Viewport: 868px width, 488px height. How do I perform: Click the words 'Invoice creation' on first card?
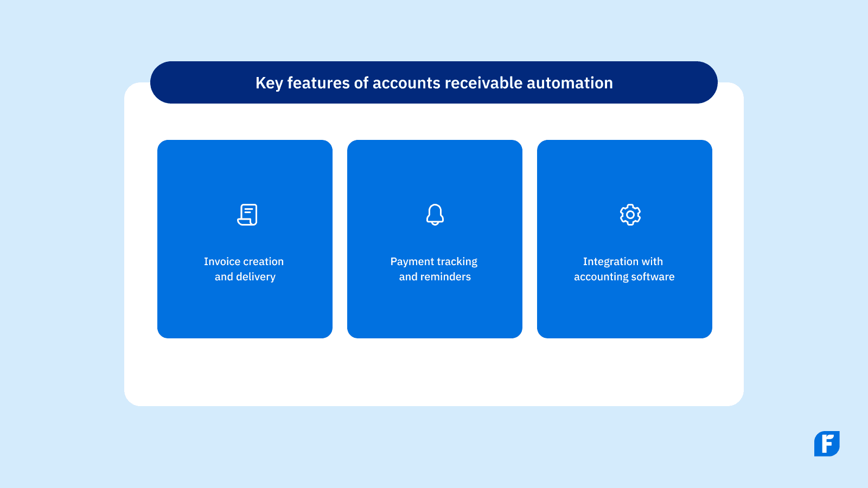[244, 261]
